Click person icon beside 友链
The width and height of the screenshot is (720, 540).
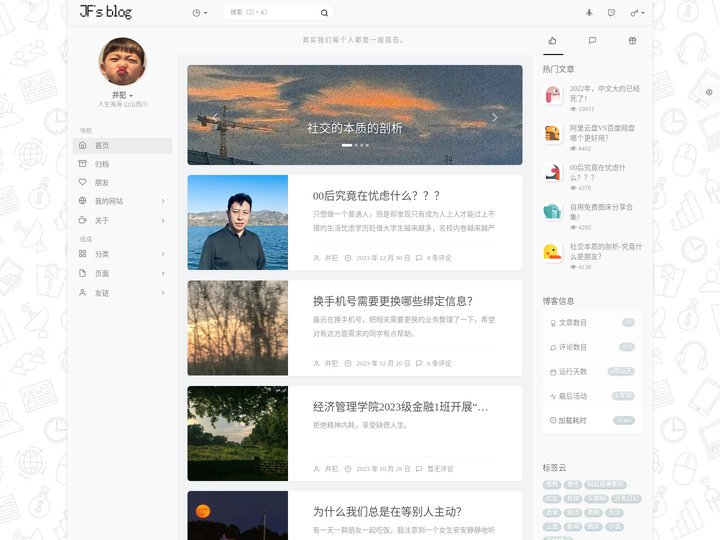[83, 292]
